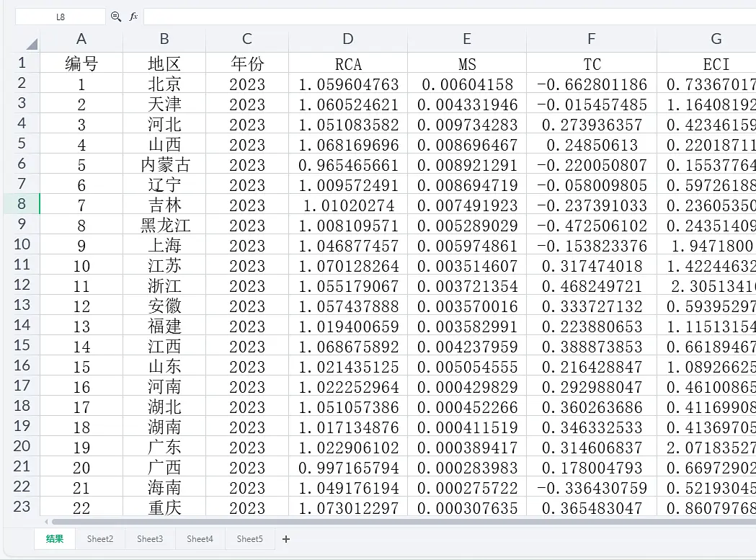The height and width of the screenshot is (560, 756).
Task: Select cell B23 containing 重庆
Action: [164, 507]
